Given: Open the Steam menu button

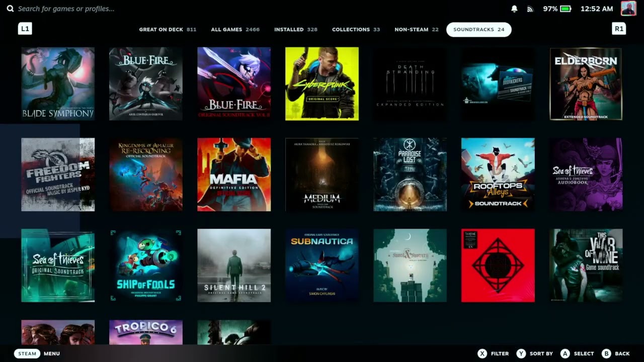Looking at the screenshot, I should pos(27,353).
